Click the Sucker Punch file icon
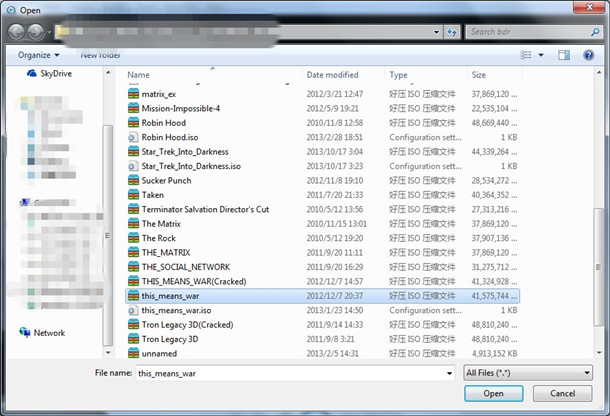The height and width of the screenshot is (416, 610). [133, 180]
